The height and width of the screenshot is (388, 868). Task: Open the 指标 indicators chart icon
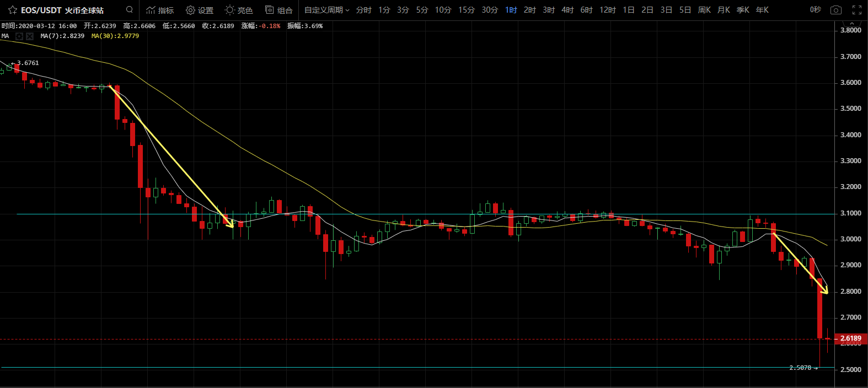[x=159, y=10]
